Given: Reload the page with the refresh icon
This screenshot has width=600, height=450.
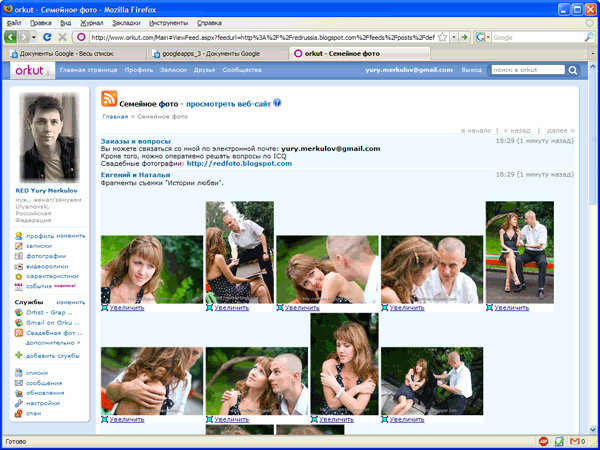Looking at the screenshot, I should pyautogui.click(x=47, y=37).
